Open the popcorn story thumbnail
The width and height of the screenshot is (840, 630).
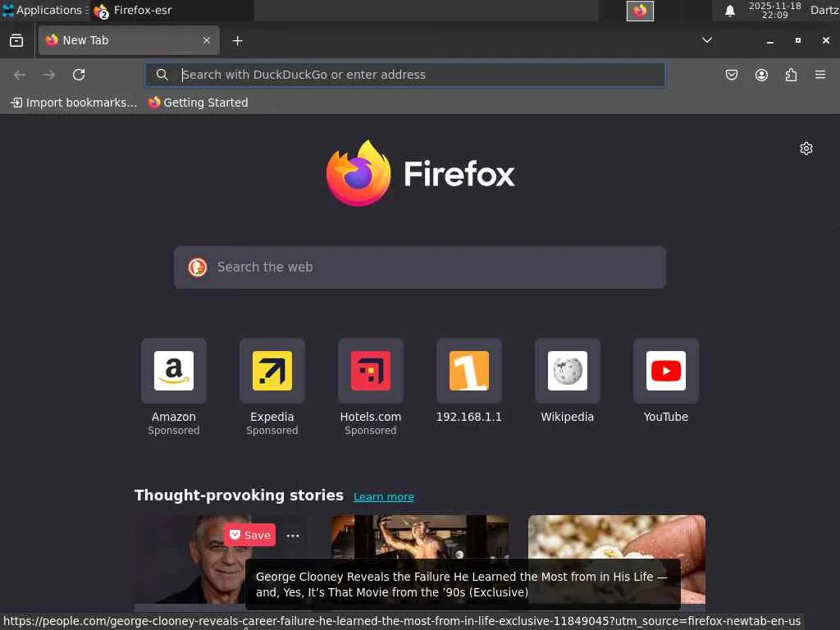point(617,536)
